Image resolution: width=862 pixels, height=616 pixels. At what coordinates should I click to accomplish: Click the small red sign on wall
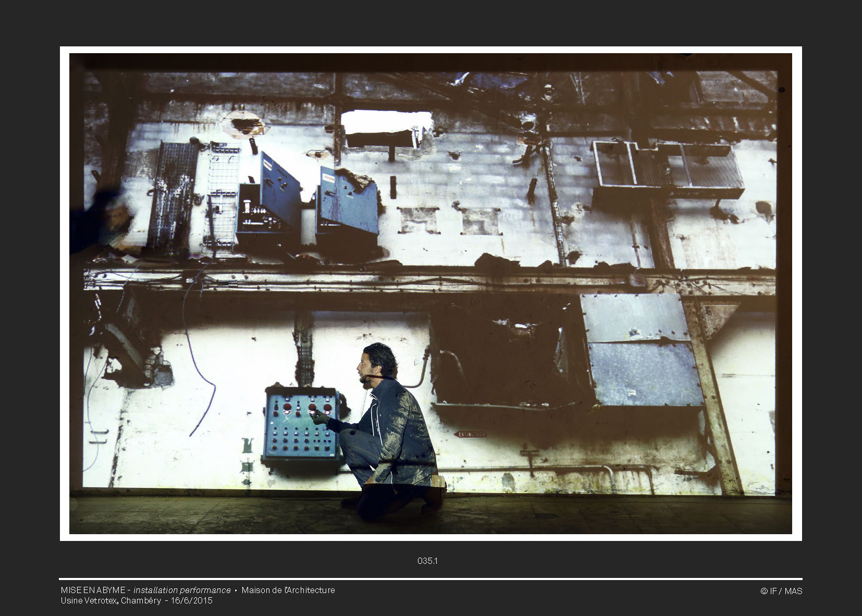[470, 434]
